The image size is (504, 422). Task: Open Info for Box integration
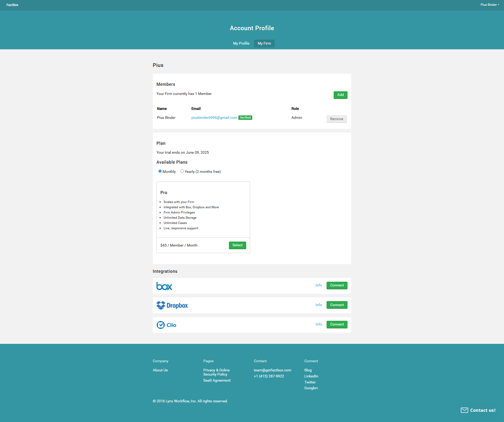point(319,285)
